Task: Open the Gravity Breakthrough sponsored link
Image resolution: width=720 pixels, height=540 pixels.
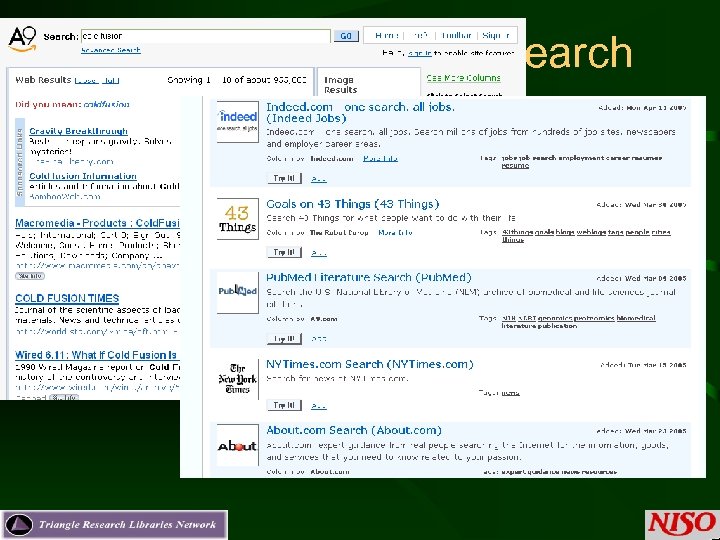Action: (79, 131)
